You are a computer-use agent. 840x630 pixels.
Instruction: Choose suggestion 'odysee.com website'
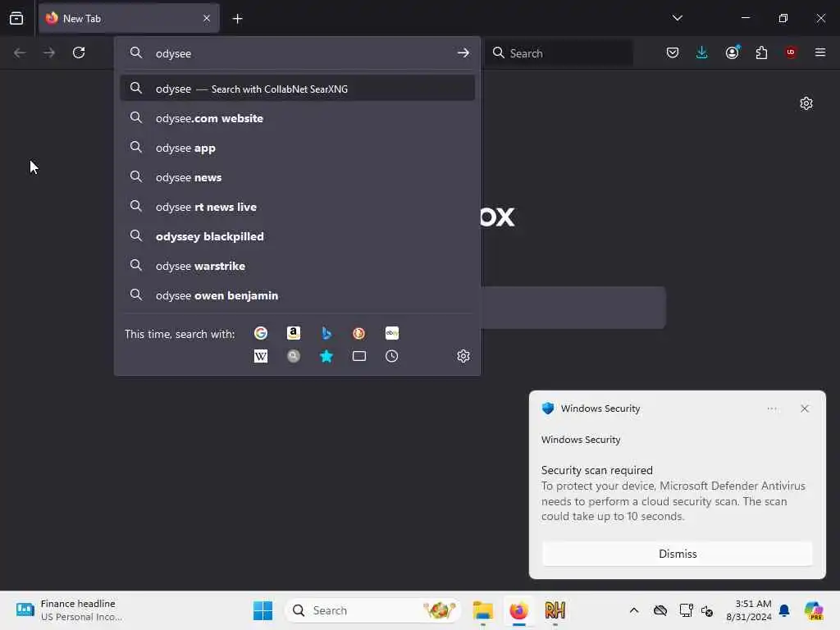click(297, 118)
